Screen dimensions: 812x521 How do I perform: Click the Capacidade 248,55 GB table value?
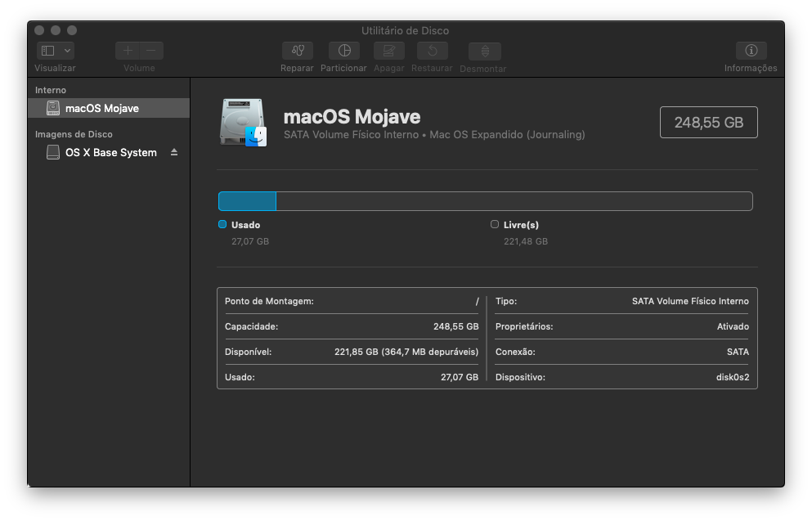(455, 327)
